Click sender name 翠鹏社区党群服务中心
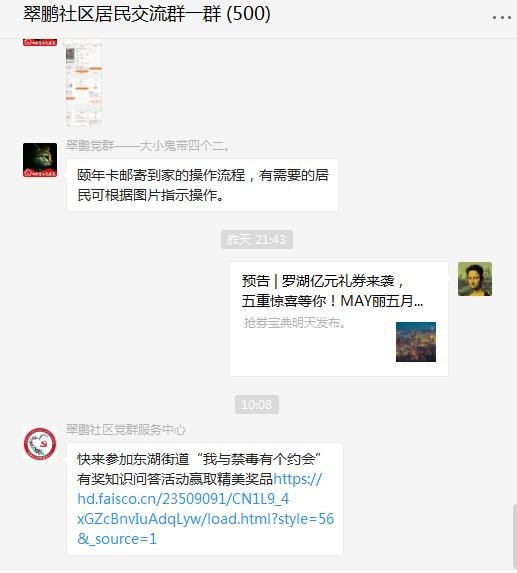 [x=126, y=430]
